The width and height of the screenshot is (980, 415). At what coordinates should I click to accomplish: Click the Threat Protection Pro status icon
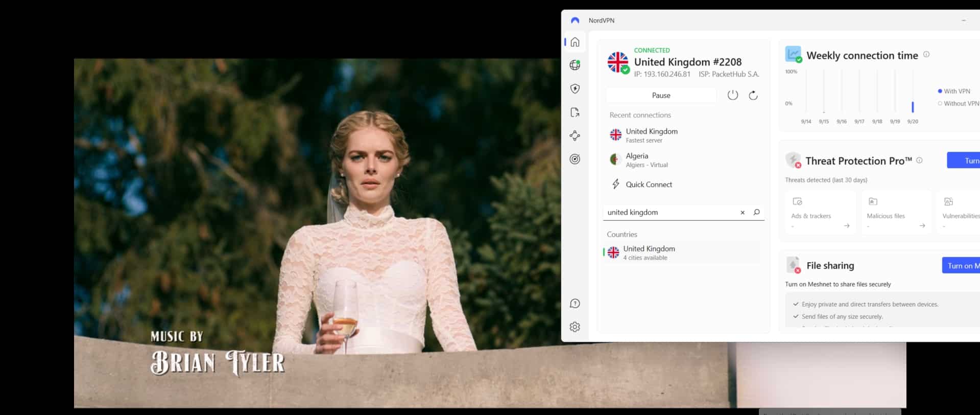(x=794, y=160)
